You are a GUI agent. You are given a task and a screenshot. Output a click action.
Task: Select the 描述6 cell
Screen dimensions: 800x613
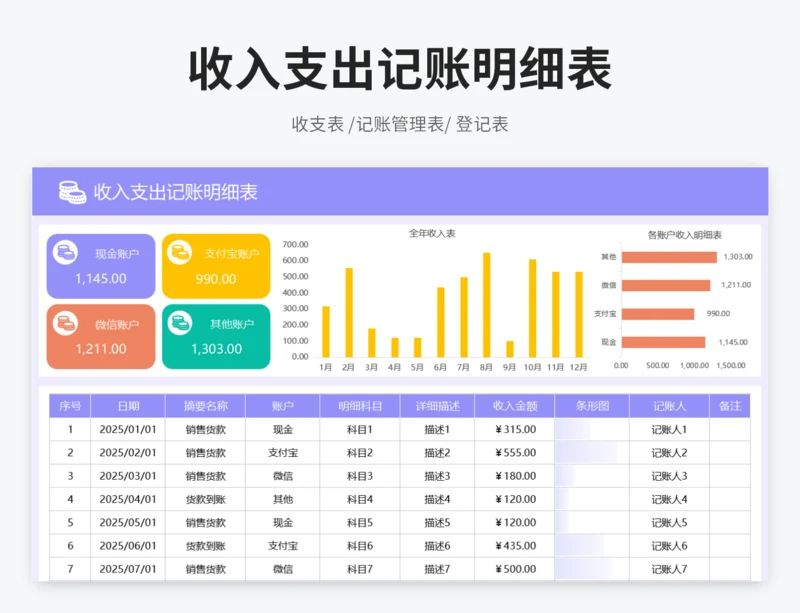(x=437, y=546)
